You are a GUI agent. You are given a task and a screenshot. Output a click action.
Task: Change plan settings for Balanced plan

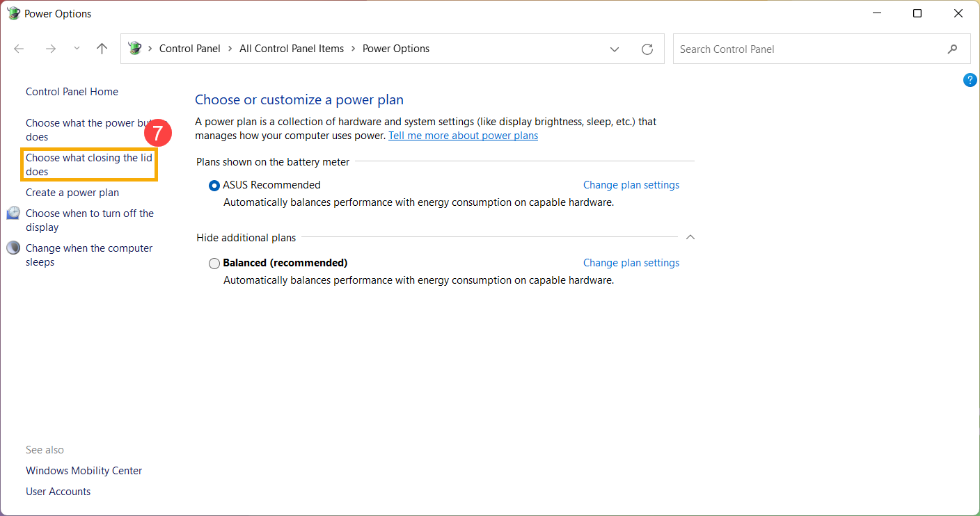[631, 263]
